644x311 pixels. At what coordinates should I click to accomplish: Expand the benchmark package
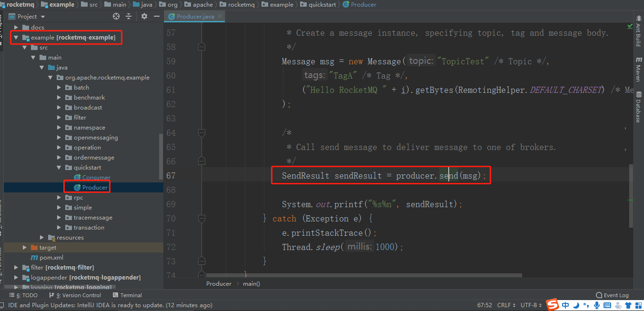59,98
